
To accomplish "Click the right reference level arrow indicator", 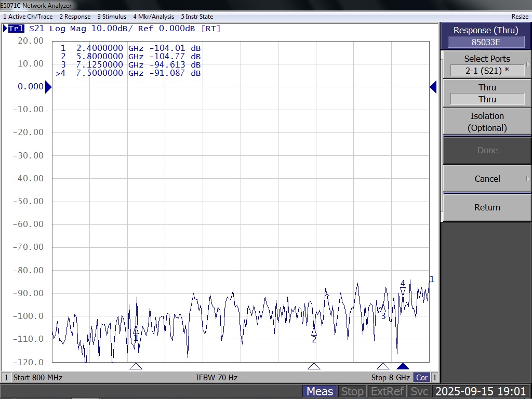I will coord(433,87).
